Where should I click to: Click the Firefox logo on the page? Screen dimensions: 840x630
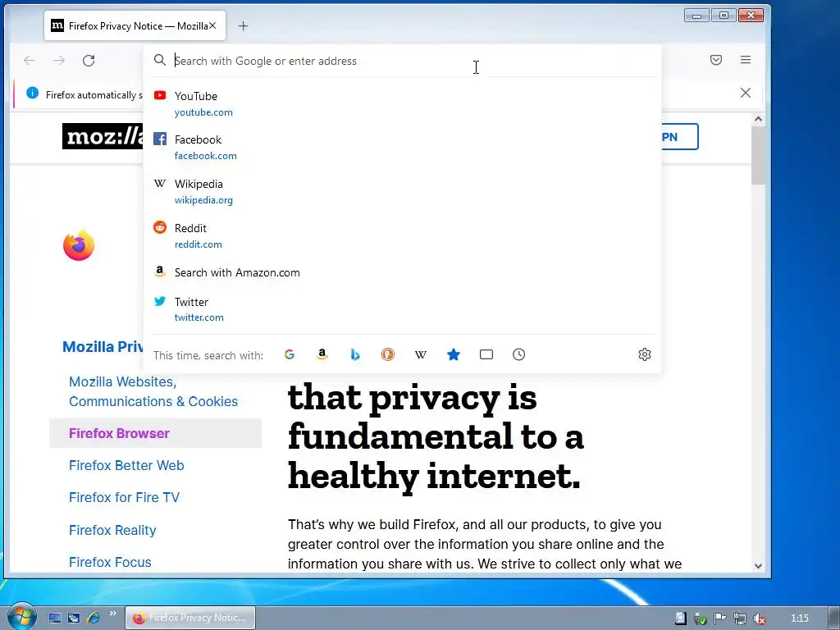point(79,245)
